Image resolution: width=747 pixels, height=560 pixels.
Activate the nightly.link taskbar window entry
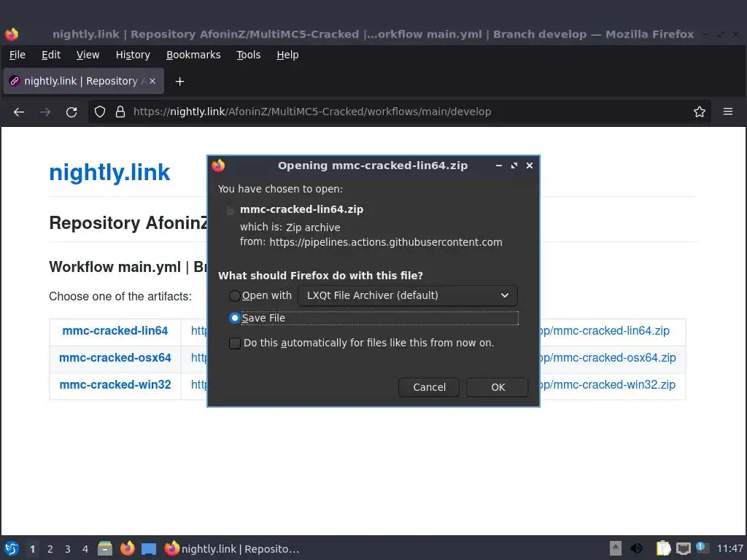(x=233, y=549)
